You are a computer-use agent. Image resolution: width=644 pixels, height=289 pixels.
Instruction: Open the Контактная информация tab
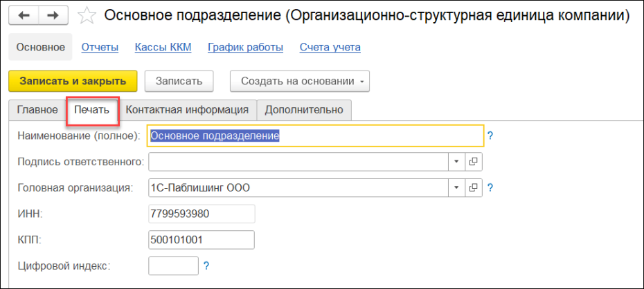click(187, 110)
